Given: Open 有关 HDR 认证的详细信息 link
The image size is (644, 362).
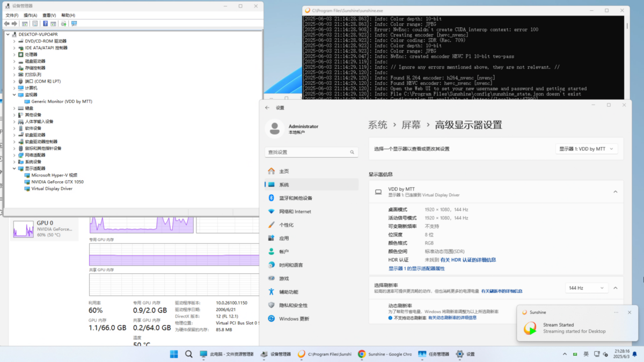Looking at the screenshot, I should pos(468,260).
